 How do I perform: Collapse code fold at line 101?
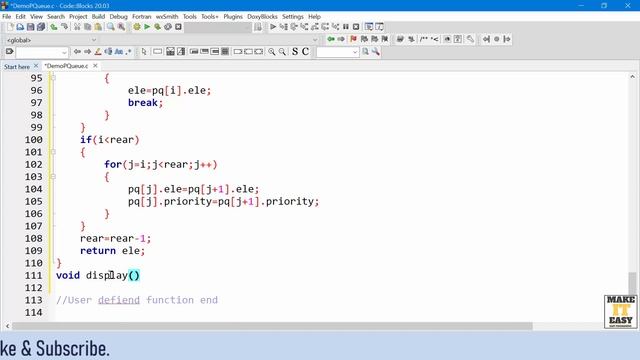[53, 152]
